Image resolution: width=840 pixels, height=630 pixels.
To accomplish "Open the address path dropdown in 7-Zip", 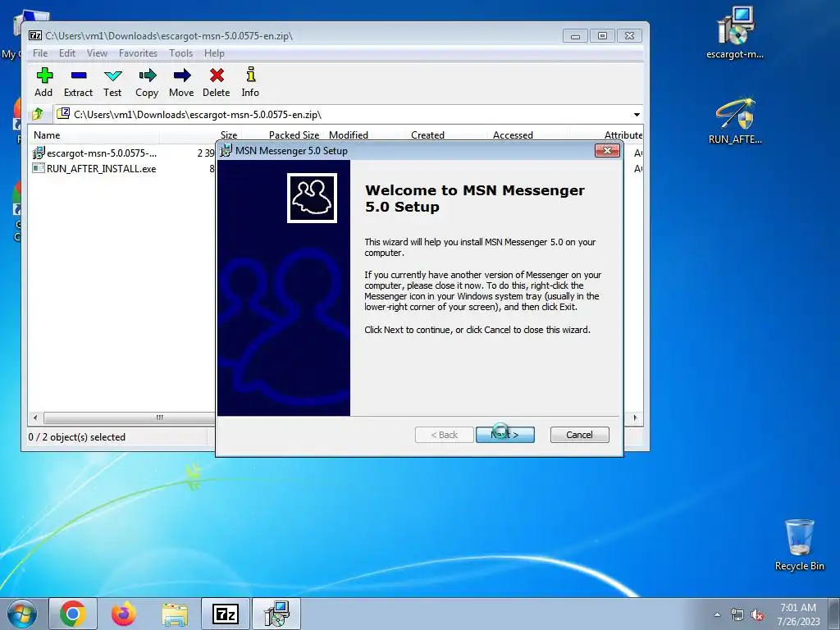I will point(637,115).
